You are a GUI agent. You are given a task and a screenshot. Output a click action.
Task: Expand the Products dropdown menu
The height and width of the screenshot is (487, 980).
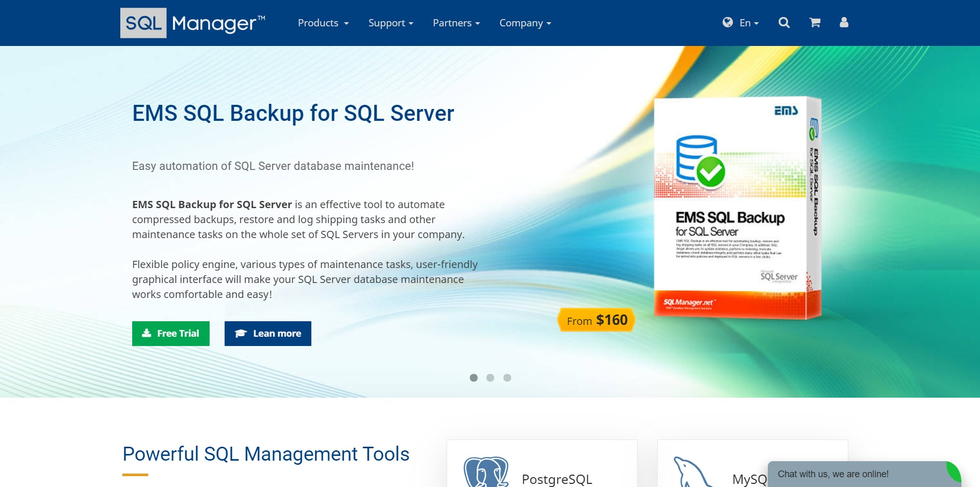(323, 23)
